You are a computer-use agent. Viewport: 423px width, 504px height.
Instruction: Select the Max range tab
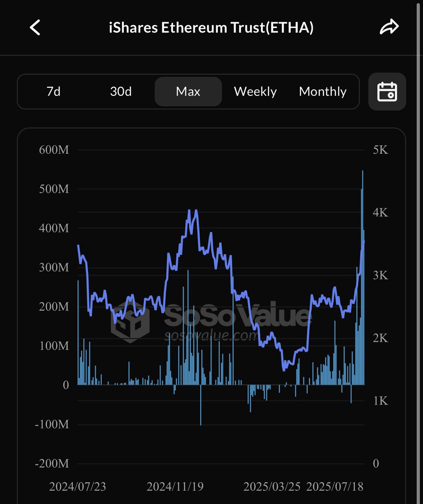(188, 92)
